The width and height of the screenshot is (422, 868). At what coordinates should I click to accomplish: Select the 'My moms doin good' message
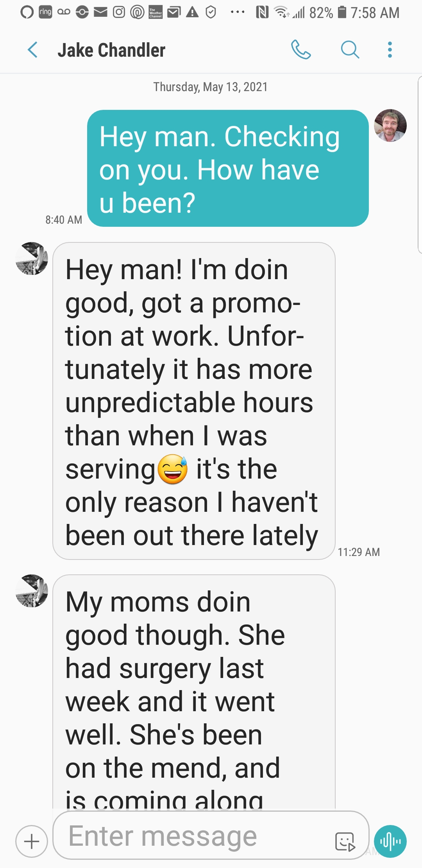pos(194,692)
